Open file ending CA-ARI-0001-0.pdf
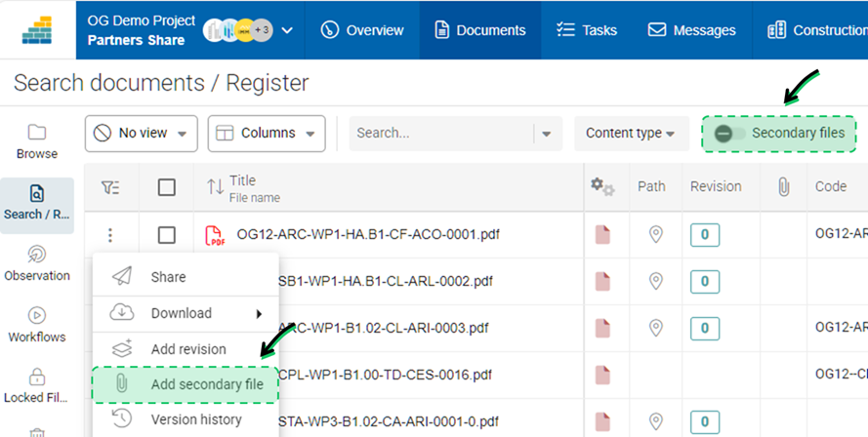 [x=389, y=421]
